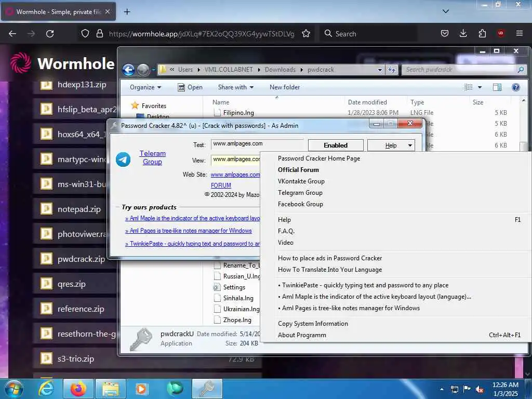Launch Internet Explorer from taskbar
532x399 pixels.
[x=46, y=389]
